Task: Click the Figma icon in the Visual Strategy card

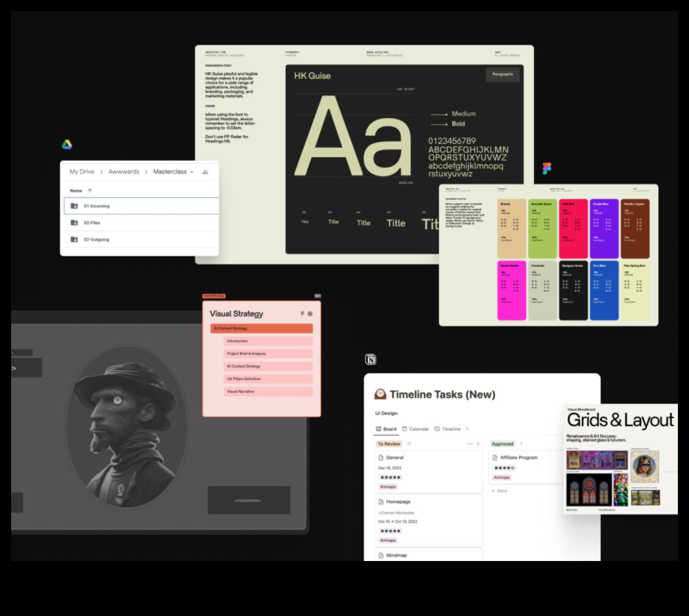Action: coord(302,313)
